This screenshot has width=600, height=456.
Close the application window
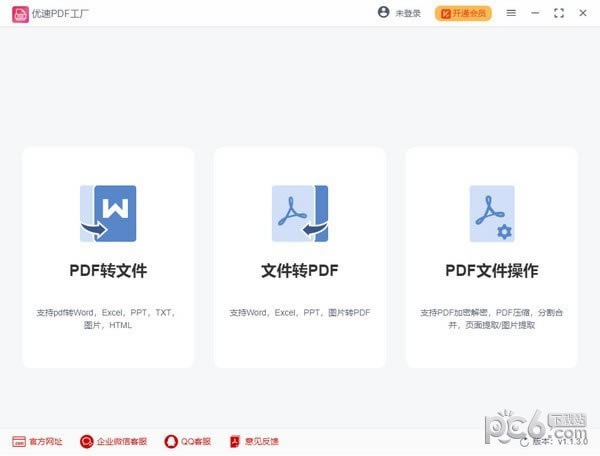click(x=583, y=13)
